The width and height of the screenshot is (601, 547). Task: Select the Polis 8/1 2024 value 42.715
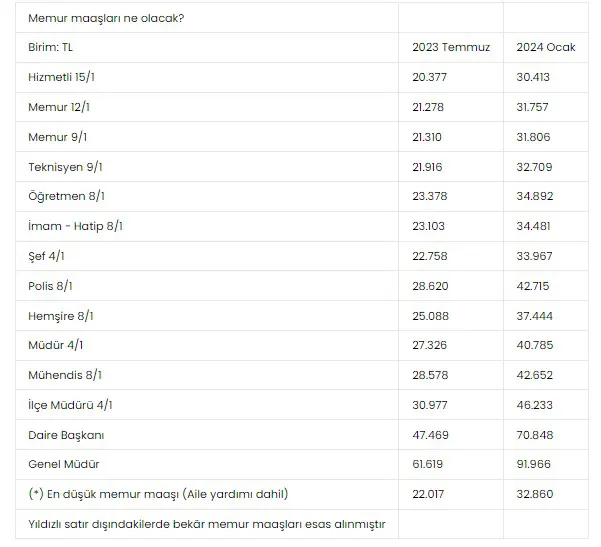(x=534, y=286)
